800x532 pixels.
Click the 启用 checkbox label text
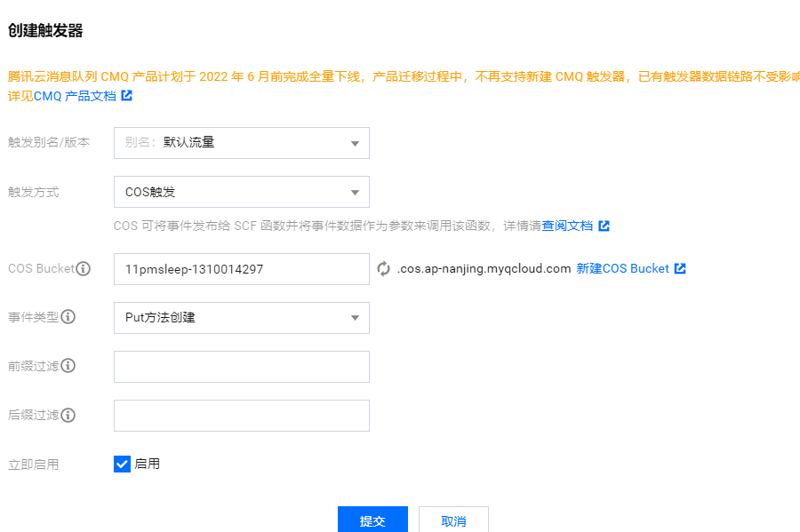(147, 464)
